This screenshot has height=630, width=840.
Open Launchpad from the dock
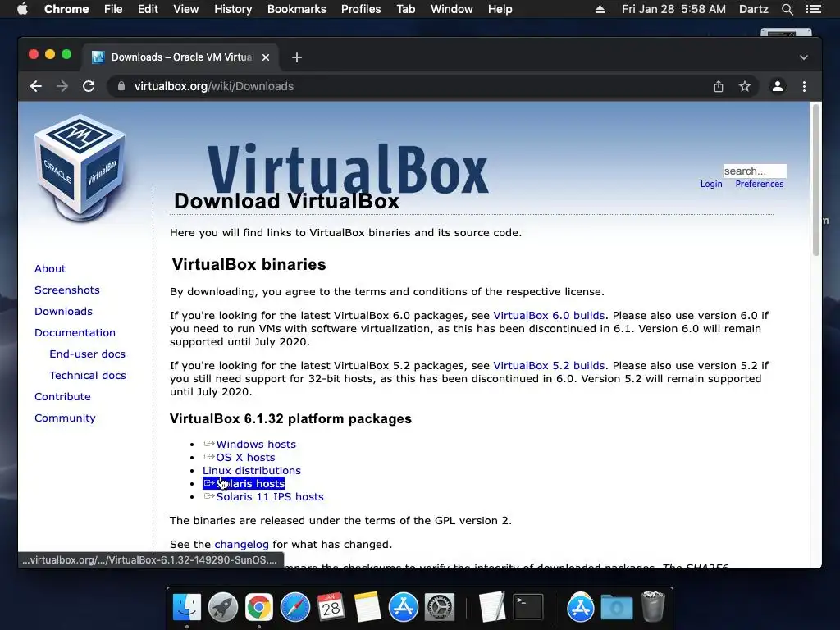click(223, 608)
